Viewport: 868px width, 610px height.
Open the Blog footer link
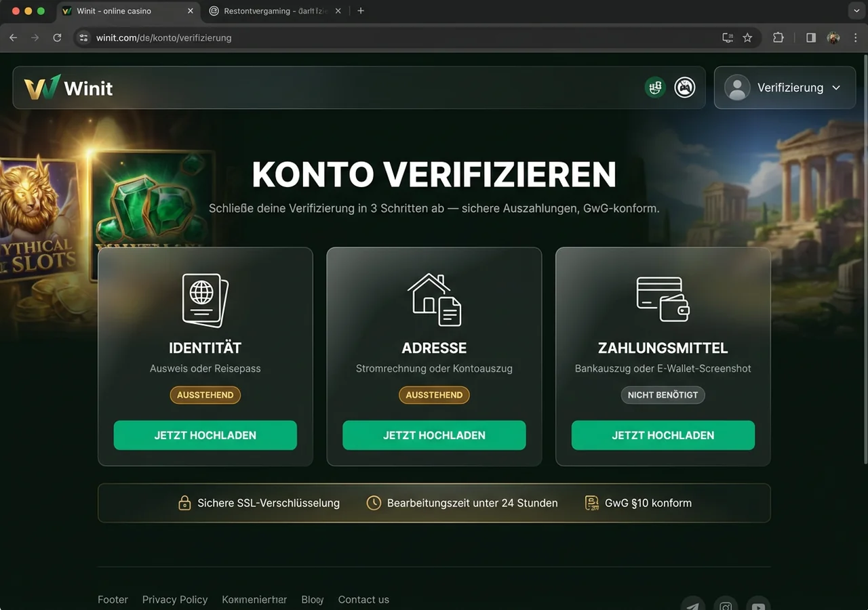[313, 600]
